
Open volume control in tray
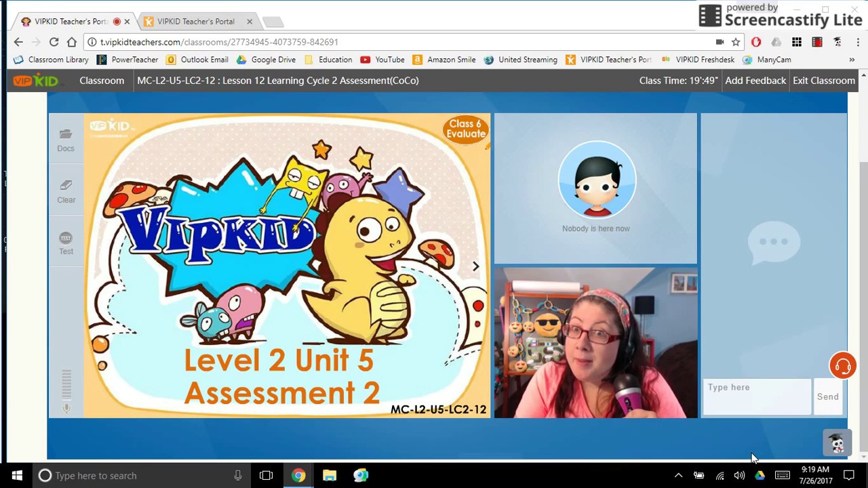(739, 475)
